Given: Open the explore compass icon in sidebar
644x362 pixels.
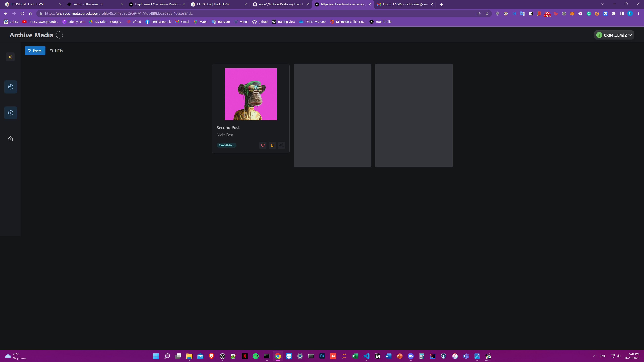Looking at the screenshot, I should [11, 87].
